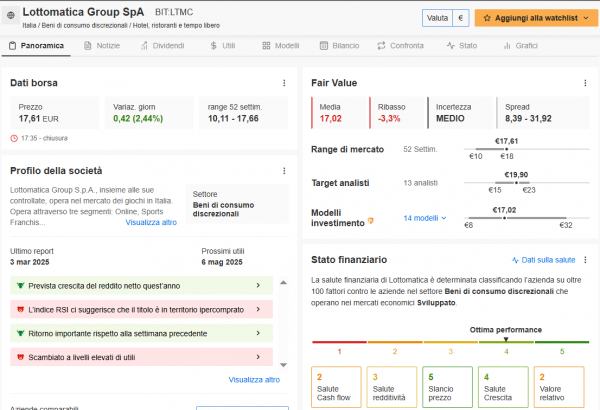
Task: Click the euro currency symbol button
Action: 461,18
